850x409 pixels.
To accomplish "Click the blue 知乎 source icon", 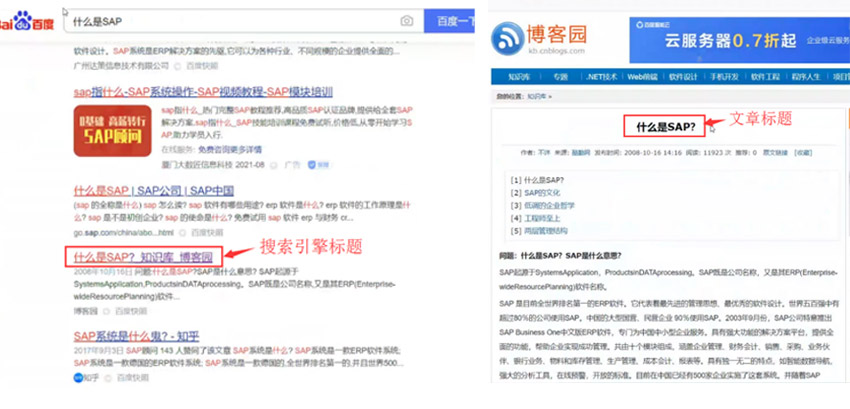I will [x=78, y=378].
